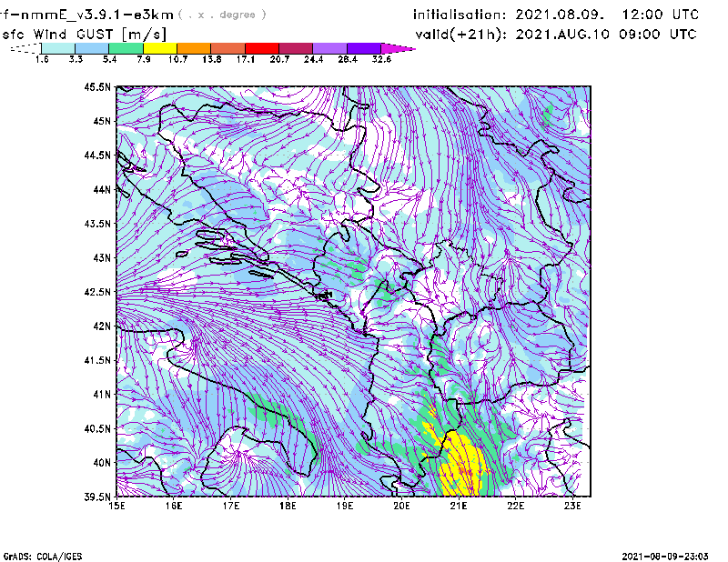Click the legend value 7.9
The image size is (728, 562).
click(144, 59)
